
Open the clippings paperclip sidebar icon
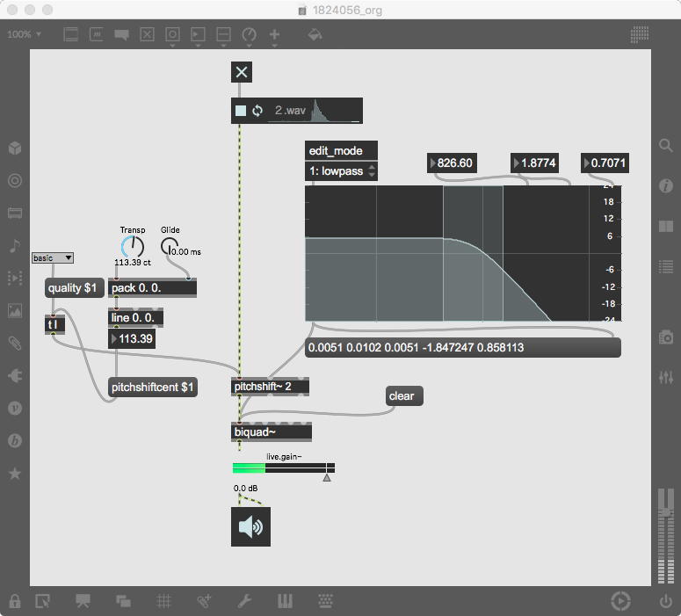click(15, 344)
